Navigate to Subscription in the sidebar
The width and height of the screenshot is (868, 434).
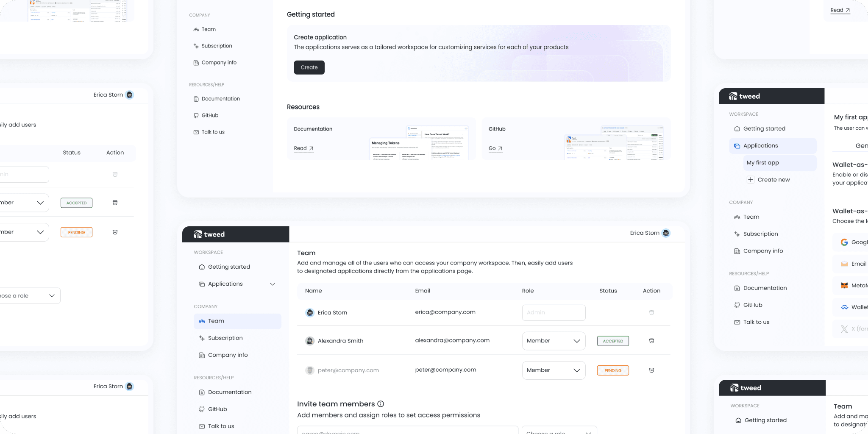(x=225, y=338)
